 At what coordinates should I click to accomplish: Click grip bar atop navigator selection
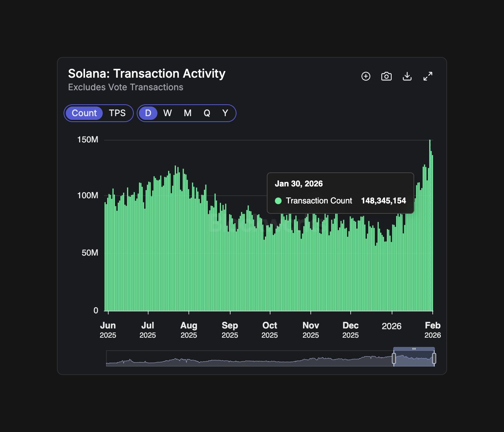pos(414,349)
